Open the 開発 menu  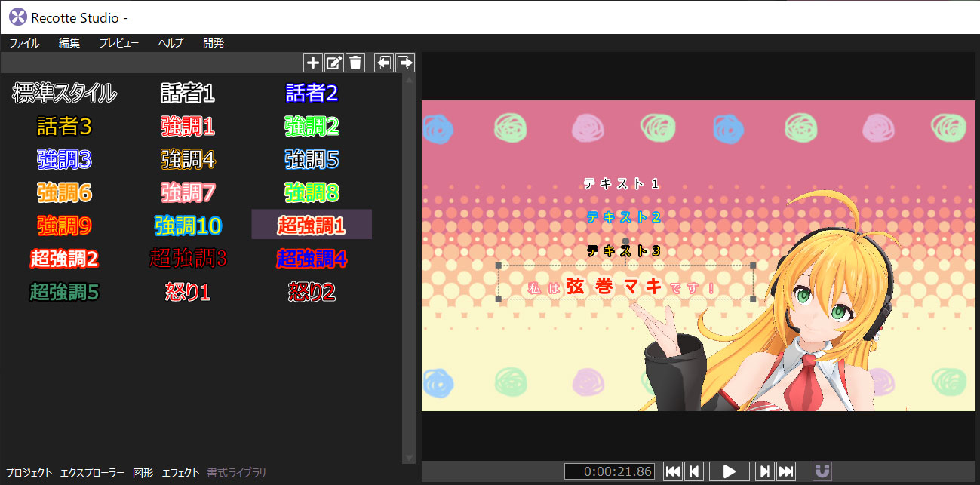[x=214, y=43]
